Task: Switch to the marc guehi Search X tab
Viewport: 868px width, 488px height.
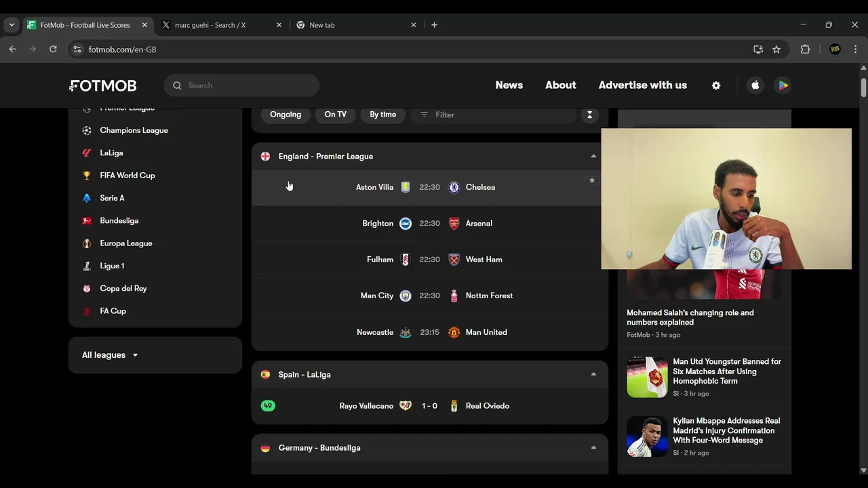Action: point(221,25)
